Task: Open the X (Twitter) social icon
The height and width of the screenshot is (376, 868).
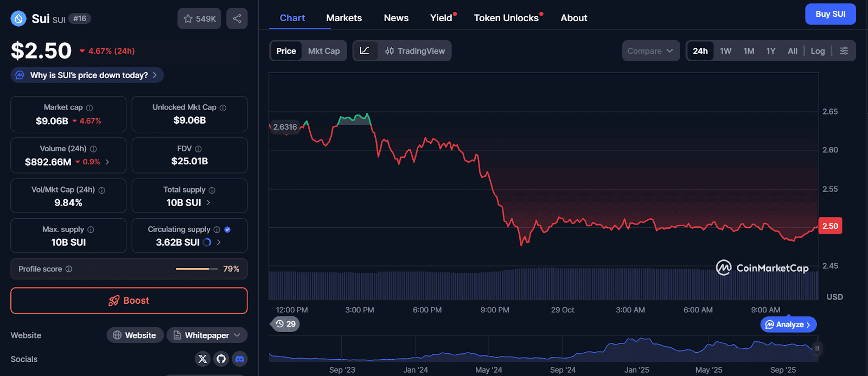Action: pyautogui.click(x=202, y=359)
